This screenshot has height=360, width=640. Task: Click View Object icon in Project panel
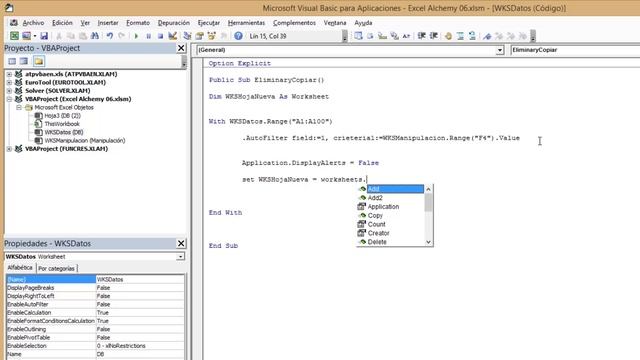tap(24, 61)
